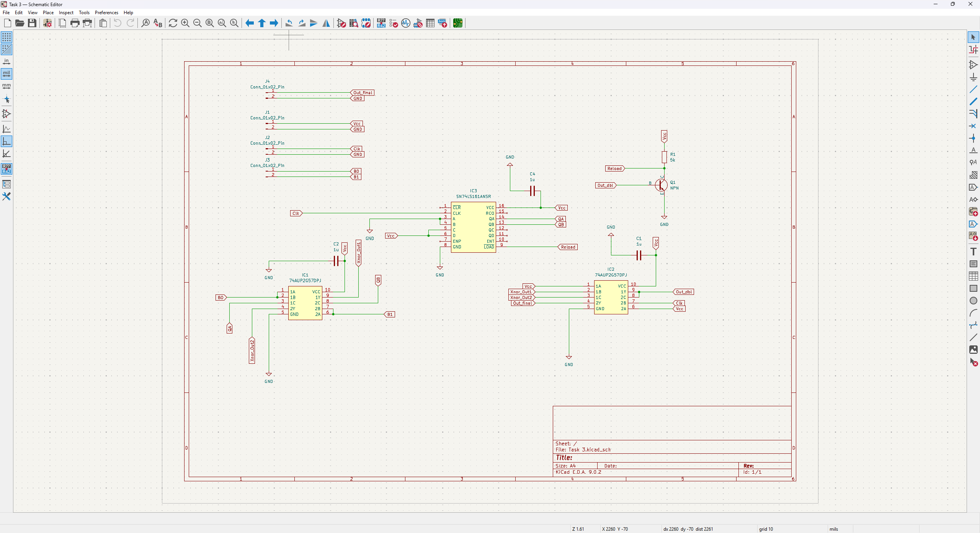Open the Symbol Editor
This screenshot has width=980, height=533.
click(341, 23)
